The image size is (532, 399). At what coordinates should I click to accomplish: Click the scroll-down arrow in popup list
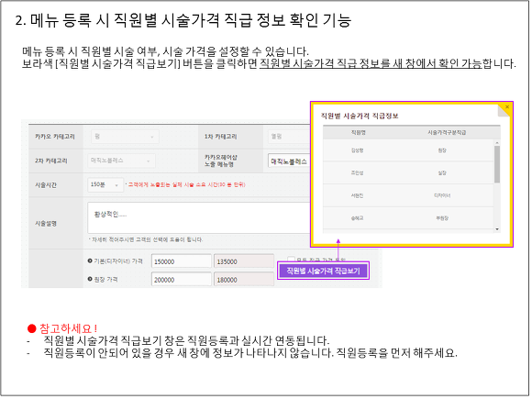click(x=497, y=229)
